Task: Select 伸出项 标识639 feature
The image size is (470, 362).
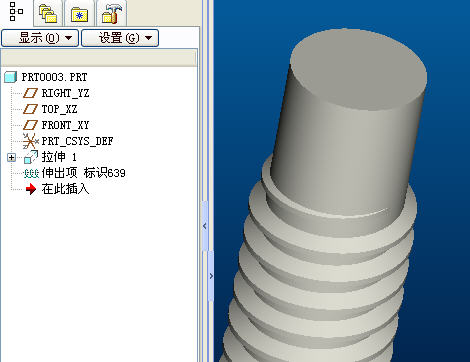Action: pos(83,173)
